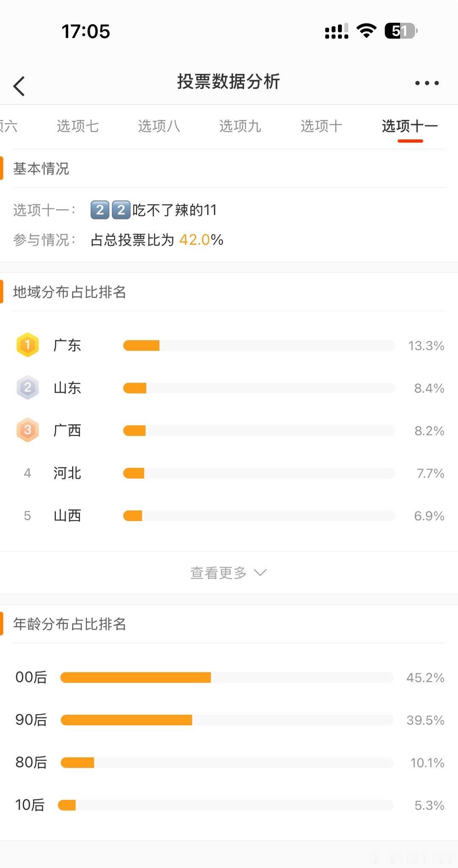
Task: Switch to the 选项七 tab
Action: click(78, 126)
